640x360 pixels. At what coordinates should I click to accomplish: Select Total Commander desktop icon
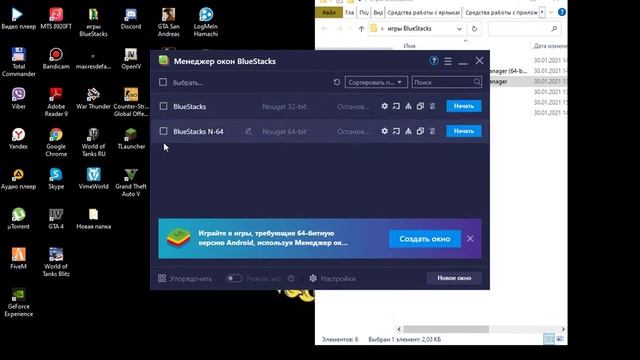coord(18,62)
